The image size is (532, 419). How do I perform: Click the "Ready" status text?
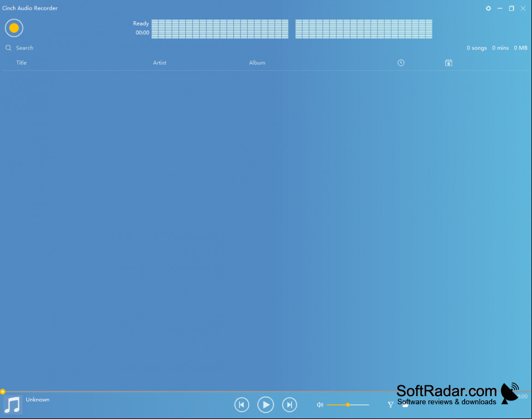click(x=141, y=23)
